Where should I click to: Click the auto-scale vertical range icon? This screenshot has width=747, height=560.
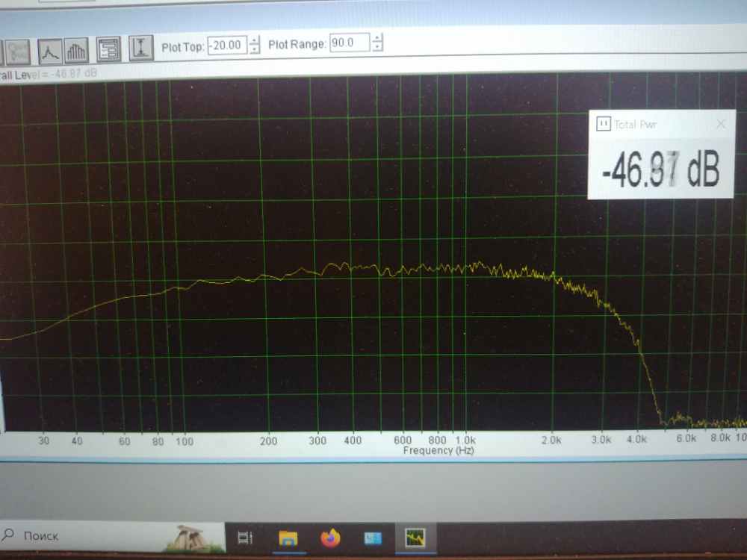[x=140, y=49]
